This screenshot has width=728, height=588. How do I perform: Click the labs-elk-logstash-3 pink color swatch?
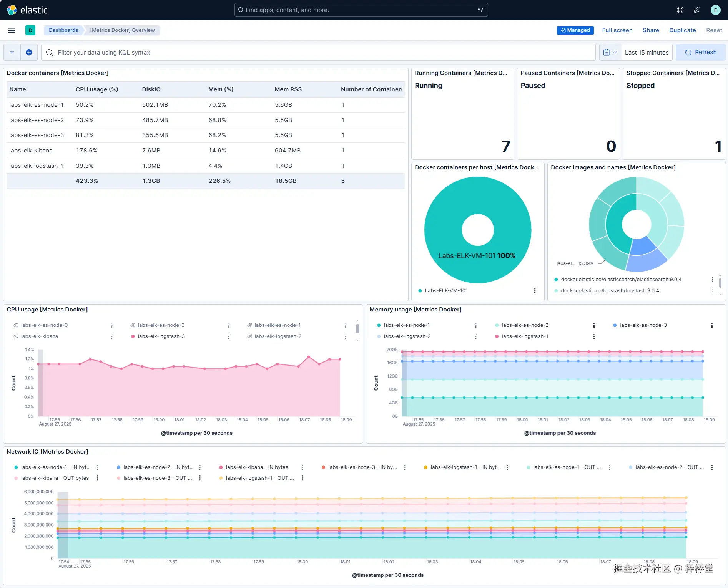click(x=133, y=336)
